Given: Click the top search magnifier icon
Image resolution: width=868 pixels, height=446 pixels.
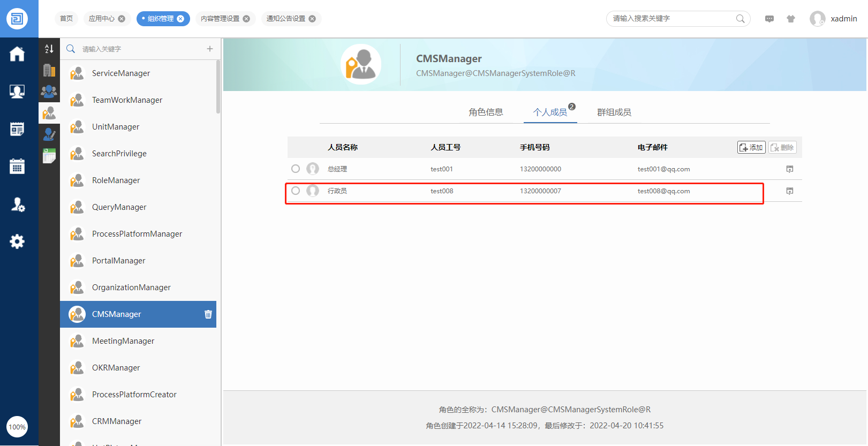Looking at the screenshot, I should 741,19.
